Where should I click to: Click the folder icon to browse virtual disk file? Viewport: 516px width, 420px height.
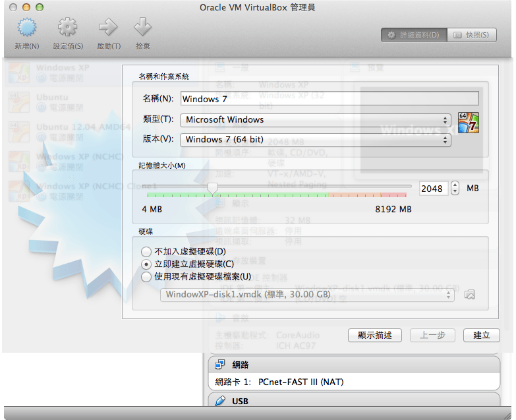click(470, 295)
